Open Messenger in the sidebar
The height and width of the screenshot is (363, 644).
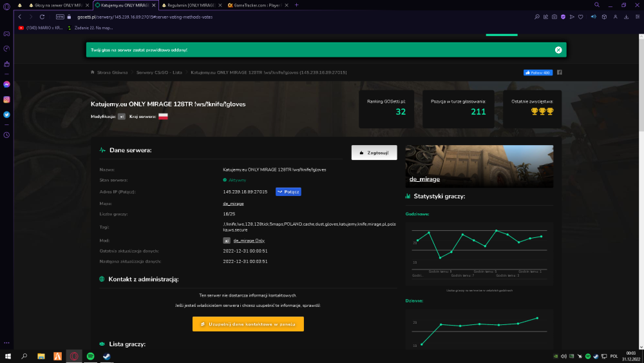pyautogui.click(x=6, y=84)
